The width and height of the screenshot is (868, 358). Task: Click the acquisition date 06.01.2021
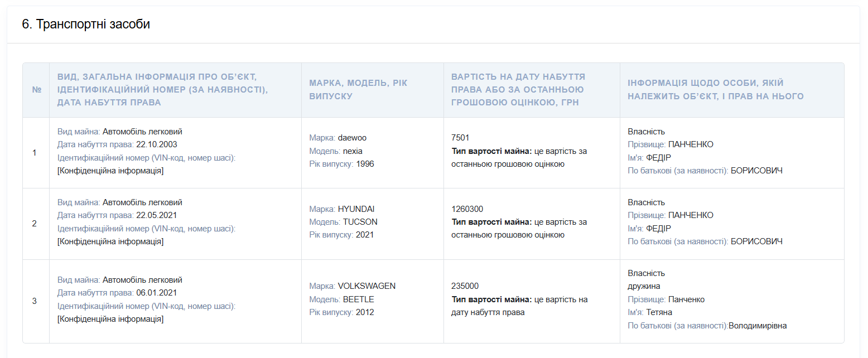(157, 293)
